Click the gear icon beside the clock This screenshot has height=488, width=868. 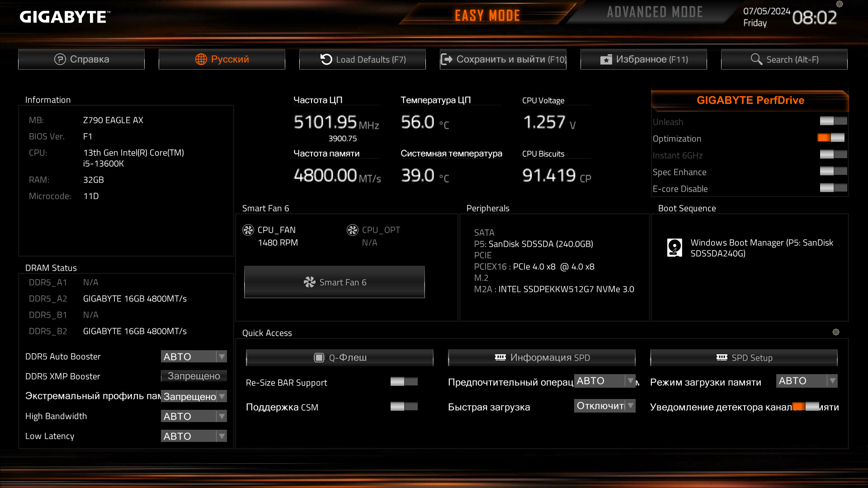840,4
